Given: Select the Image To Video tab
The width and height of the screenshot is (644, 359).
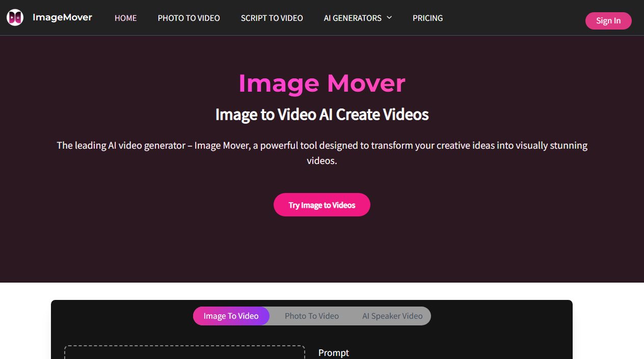Looking at the screenshot, I should pos(231,316).
